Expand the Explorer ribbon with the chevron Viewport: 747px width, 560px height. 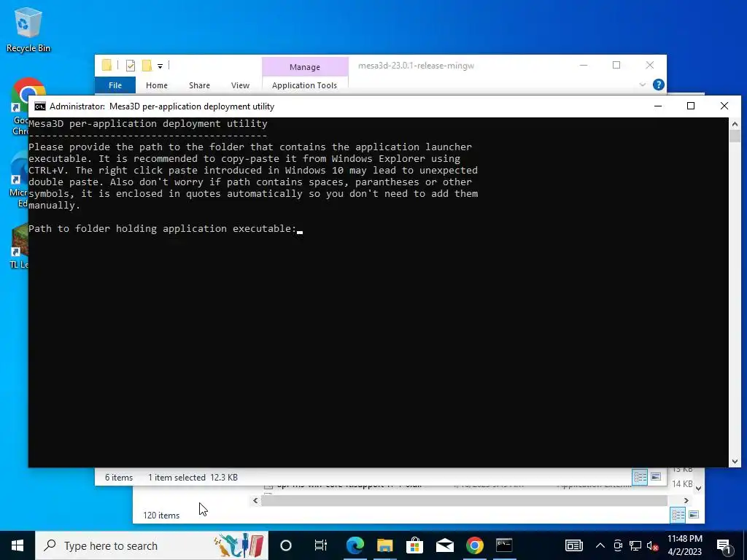coord(642,85)
